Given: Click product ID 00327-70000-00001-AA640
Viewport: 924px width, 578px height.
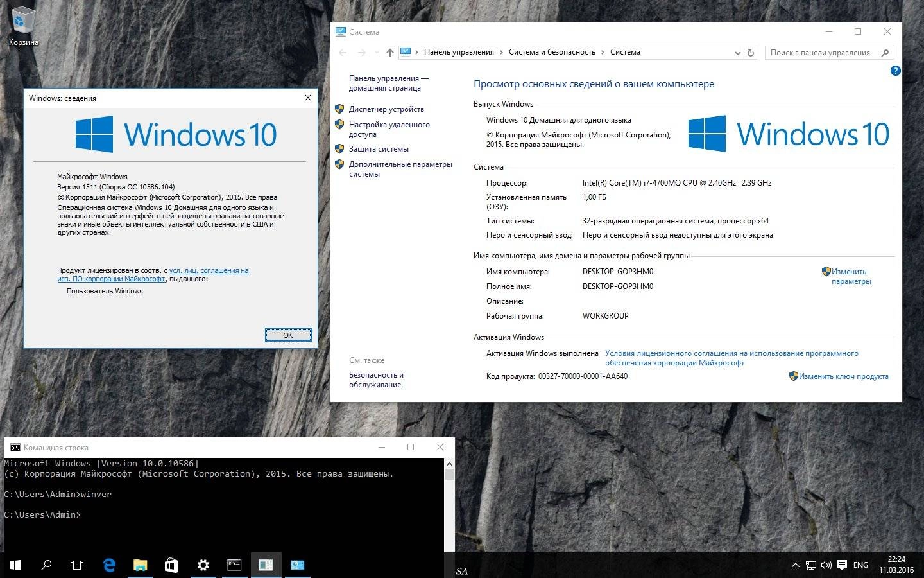Looking at the screenshot, I should pos(583,376).
